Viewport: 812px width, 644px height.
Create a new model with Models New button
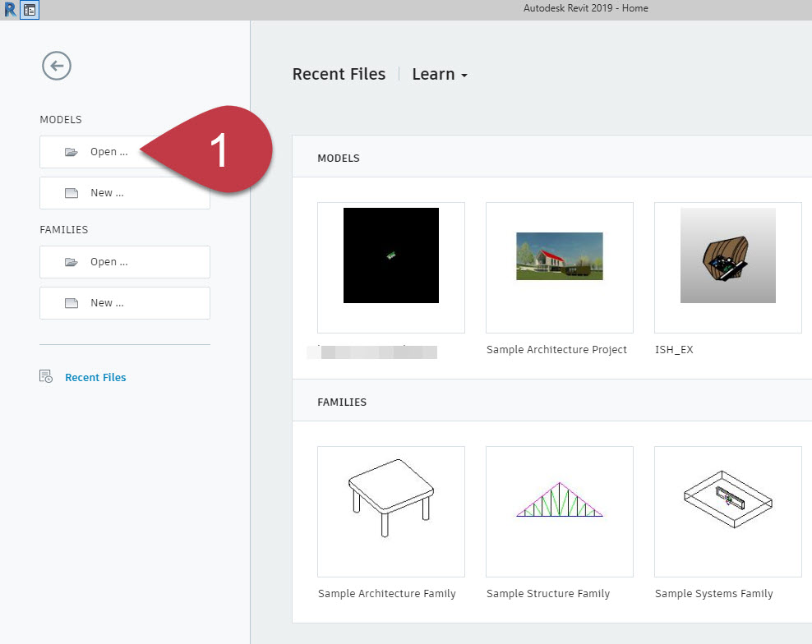pyautogui.click(x=125, y=193)
